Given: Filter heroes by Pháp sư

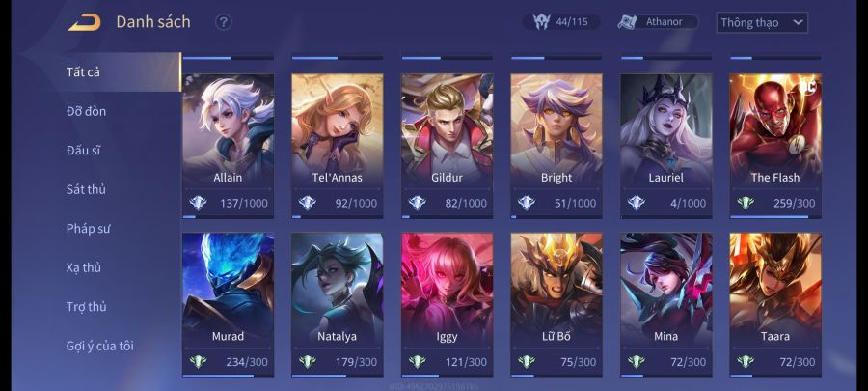Looking at the screenshot, I should 88,228.
